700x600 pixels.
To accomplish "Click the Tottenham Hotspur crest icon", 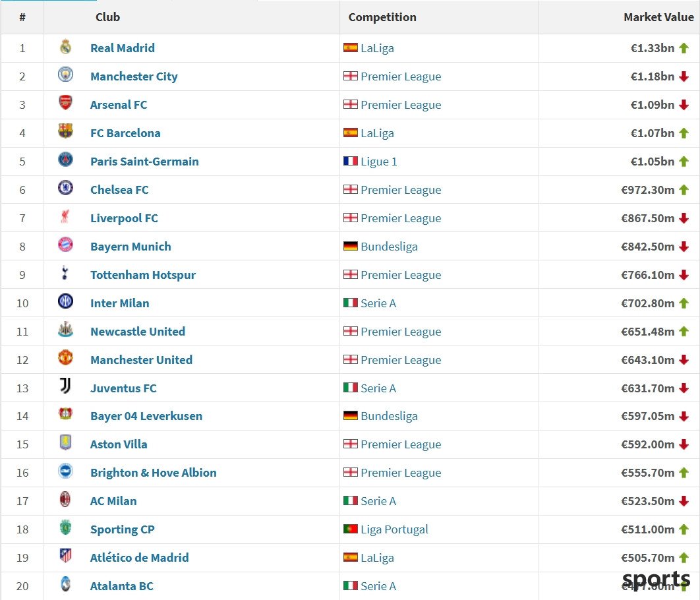I will (x=65, y=273).
